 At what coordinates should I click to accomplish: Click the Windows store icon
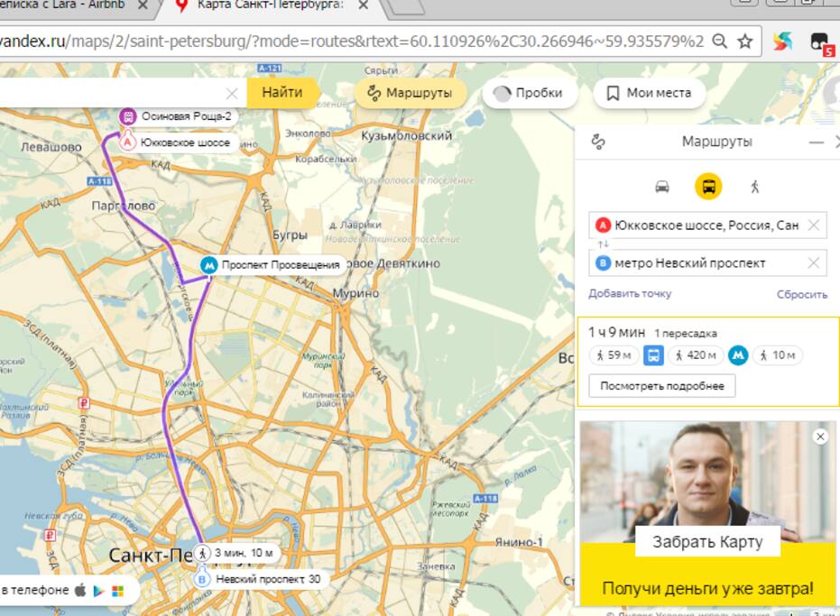(x=117, y=591)
